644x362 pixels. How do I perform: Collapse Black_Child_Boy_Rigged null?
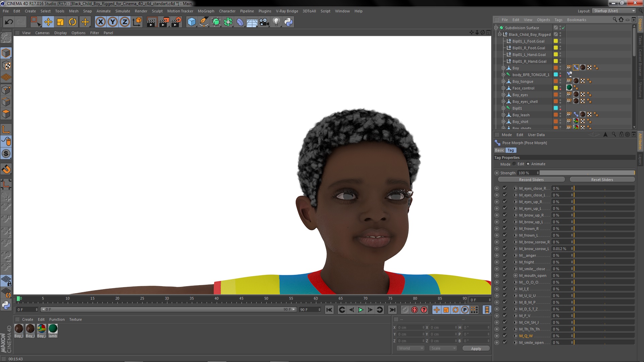[500, 35]
